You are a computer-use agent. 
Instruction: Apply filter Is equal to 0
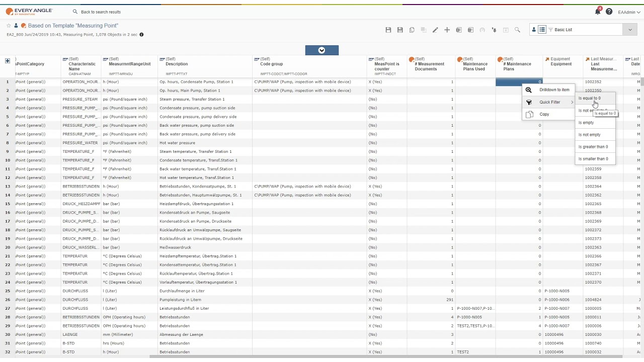coord(595,99)
